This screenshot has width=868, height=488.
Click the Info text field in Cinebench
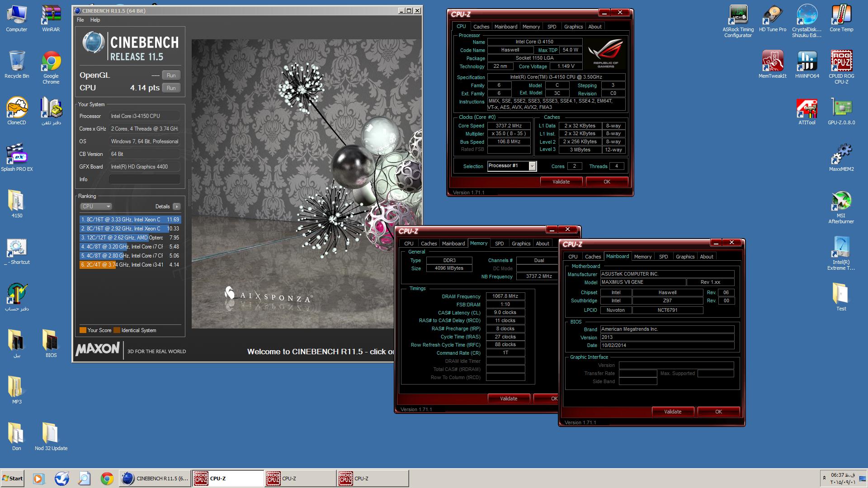[x=145, y=179]
